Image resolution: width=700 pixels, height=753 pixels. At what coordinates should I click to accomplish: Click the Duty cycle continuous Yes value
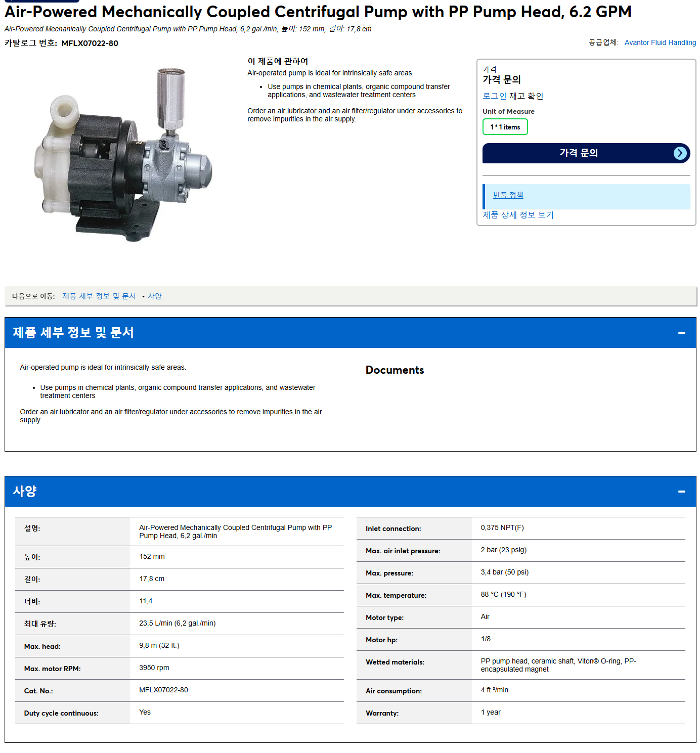(x=145, y=712)
